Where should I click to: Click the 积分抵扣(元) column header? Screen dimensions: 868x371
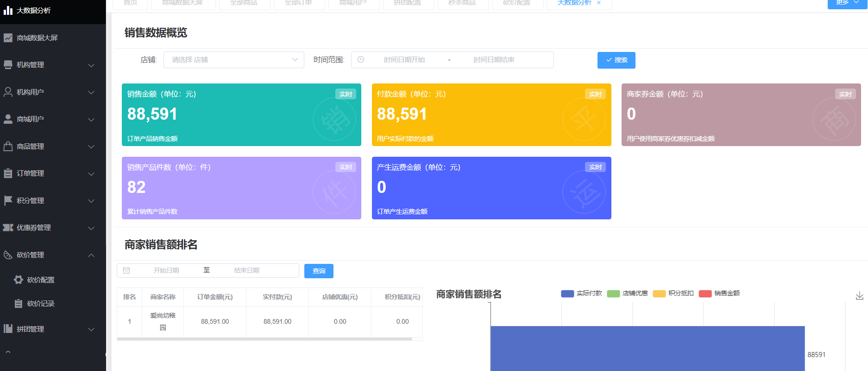tap(397, 297)
